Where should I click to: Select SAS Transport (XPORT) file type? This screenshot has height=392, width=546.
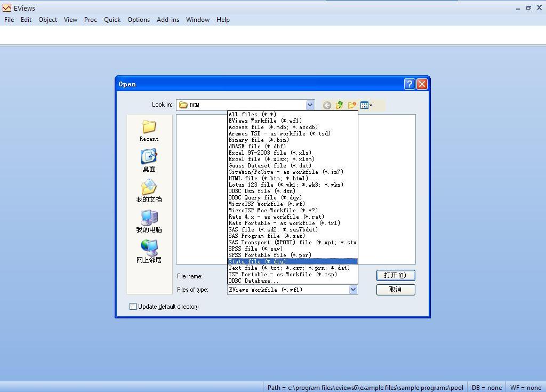point(293,243)
